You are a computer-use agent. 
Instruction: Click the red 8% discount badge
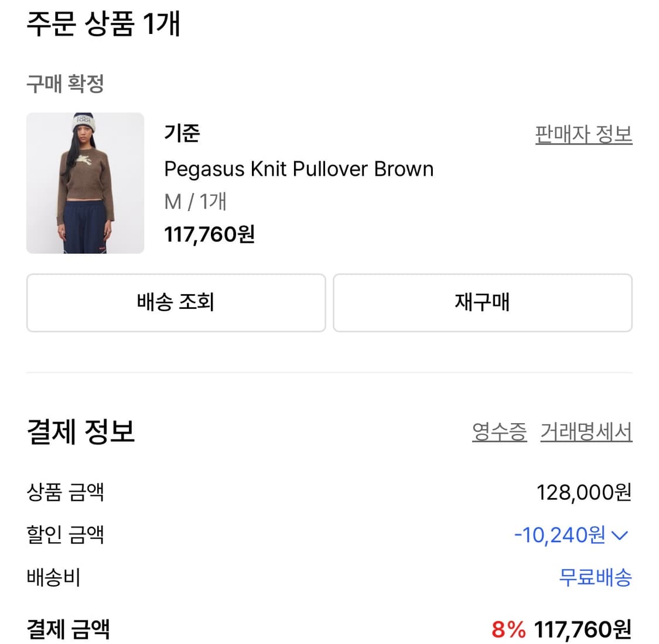tap(507, 631)
